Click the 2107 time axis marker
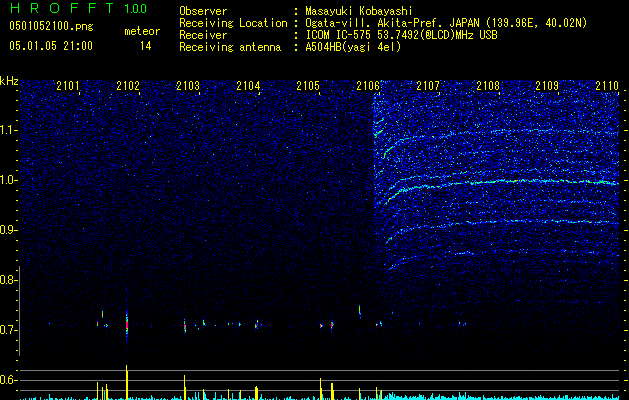 tap(428, 85)
